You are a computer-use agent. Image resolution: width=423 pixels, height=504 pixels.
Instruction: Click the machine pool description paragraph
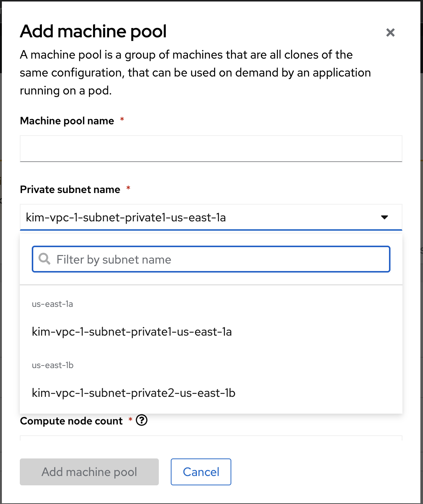(195, 72)
